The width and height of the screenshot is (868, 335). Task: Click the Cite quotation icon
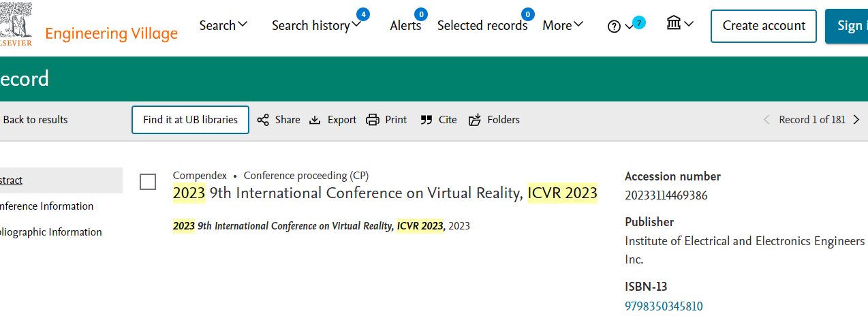[427, 120]
